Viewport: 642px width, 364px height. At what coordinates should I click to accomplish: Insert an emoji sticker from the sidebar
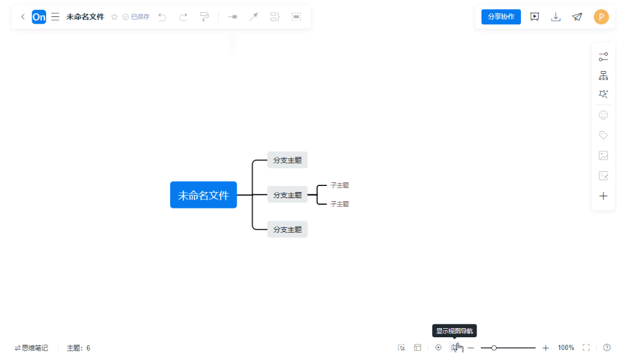pyautogui.click(x=603, y=115)
